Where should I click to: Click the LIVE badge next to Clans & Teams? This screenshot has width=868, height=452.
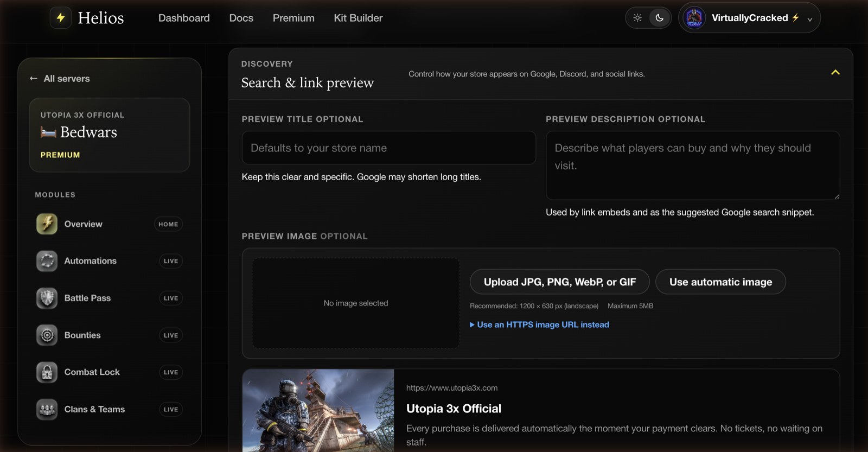[x=171, y=409]
